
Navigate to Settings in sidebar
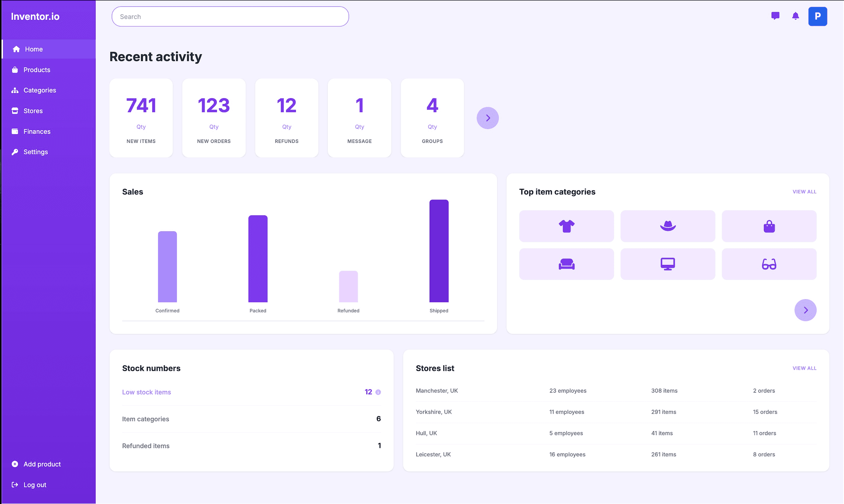point(35,152)
